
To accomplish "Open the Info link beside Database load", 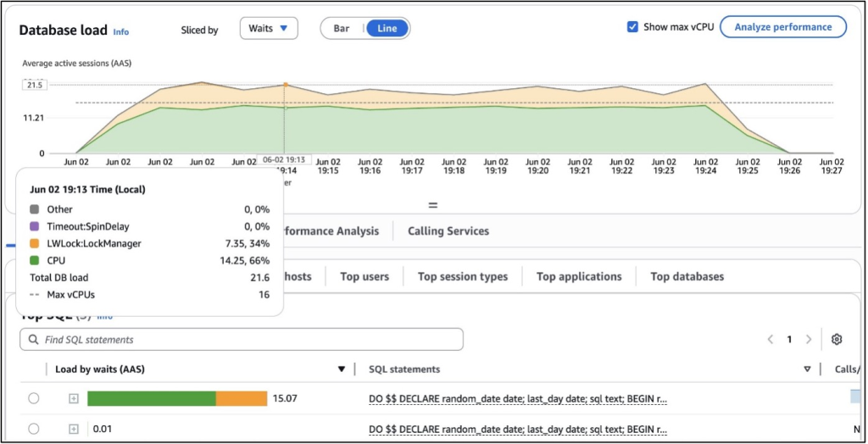I will pyautogui.click(x=121, y=32).
